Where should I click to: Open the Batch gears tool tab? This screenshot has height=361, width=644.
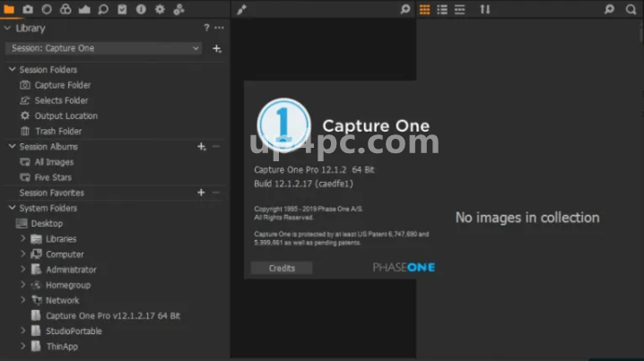pyautogui.click(x=178, y=9)
